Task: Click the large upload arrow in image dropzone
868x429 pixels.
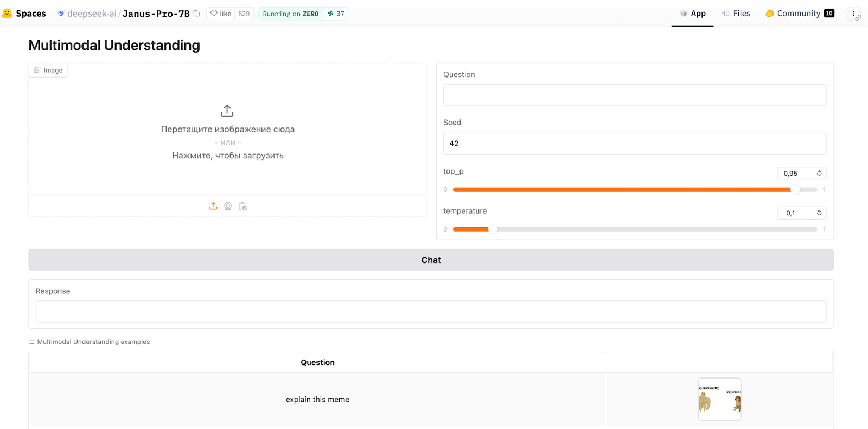Action: [227, 111]
